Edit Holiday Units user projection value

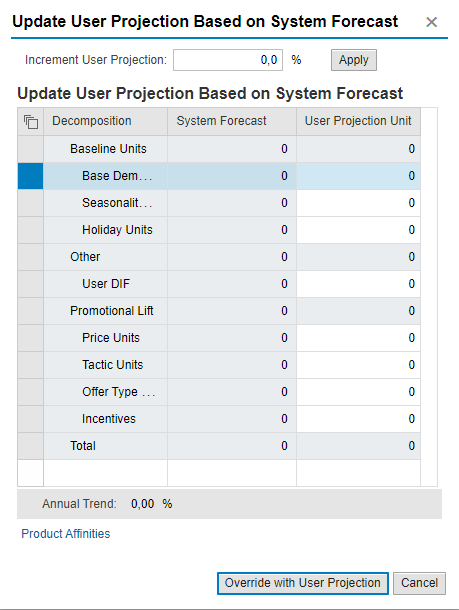(358, 230)
